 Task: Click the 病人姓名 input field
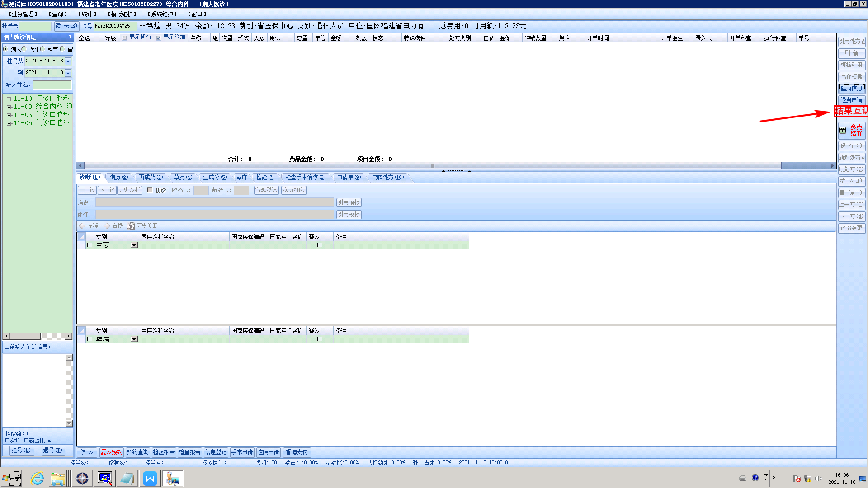tap(52, 84)
